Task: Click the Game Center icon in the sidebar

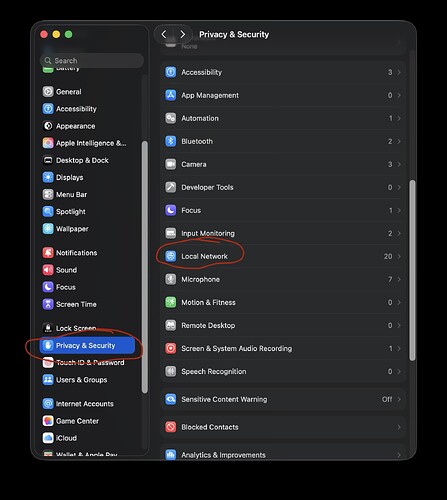Action: [x=48, y=421]
